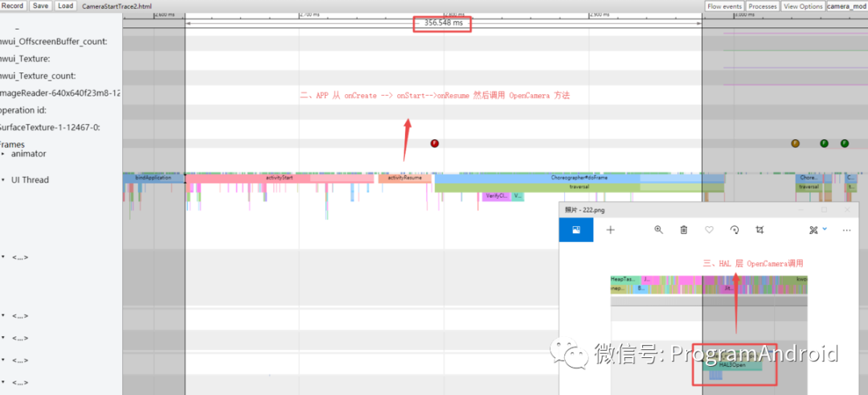Click the hwui_Texture_count: row label
The height and width of the screenshot is (395, 868).
click(x=39, y=76)
